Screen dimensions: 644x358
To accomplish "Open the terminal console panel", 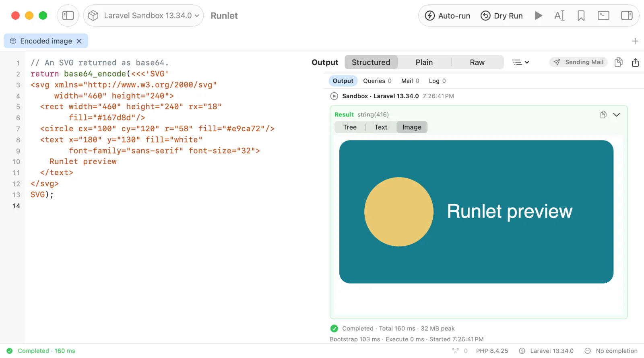I will coord(603,16).
